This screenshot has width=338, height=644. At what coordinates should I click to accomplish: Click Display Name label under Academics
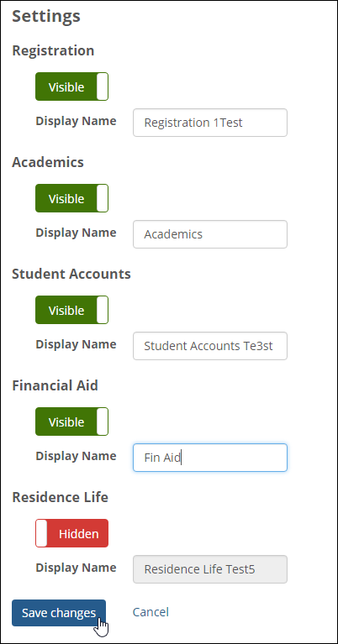pos(76,233)
